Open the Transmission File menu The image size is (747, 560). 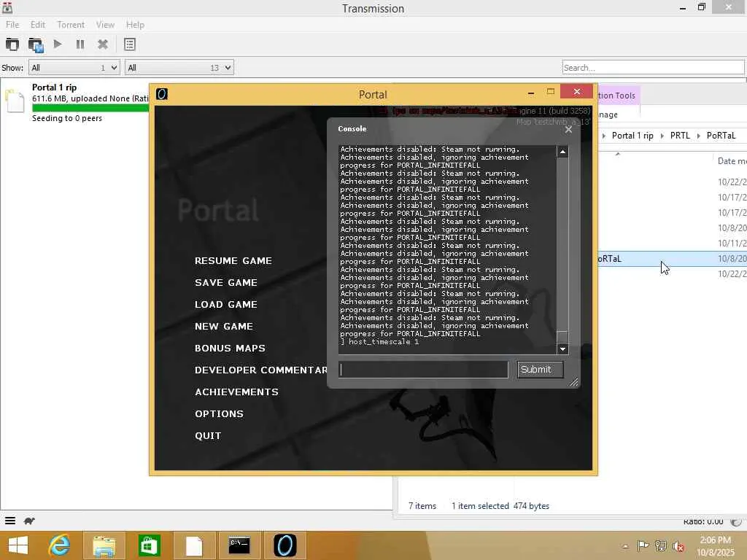(x=12, y=25)
